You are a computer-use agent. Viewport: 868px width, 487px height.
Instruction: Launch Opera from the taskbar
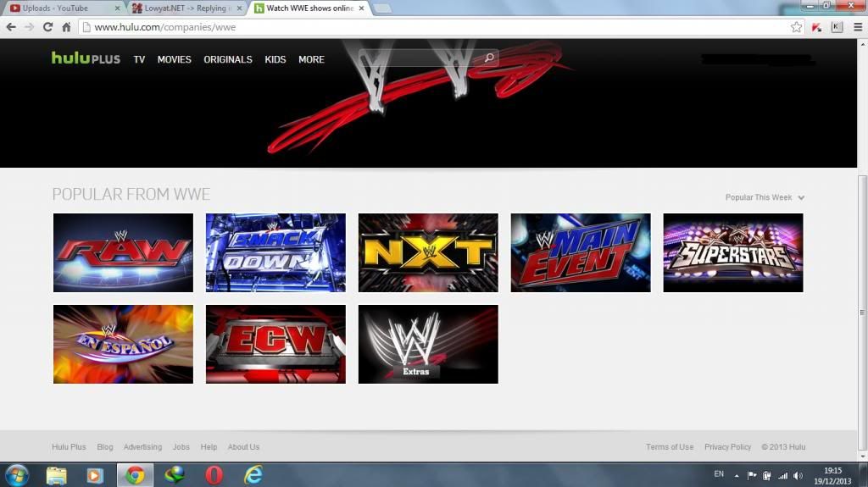[214, 475]
